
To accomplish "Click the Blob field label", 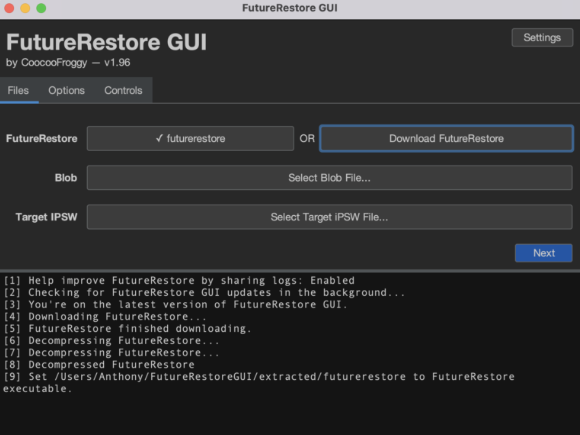I will click(66, 178).
